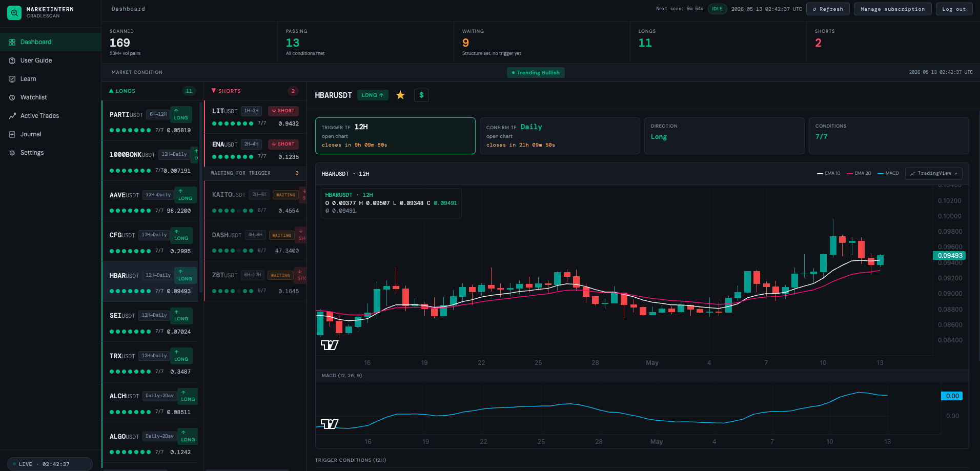Click the WAITING tag on KAITOUSDT
Viewport: 980px width, 471px height.
pyautogui.click(x=285, y=195)
